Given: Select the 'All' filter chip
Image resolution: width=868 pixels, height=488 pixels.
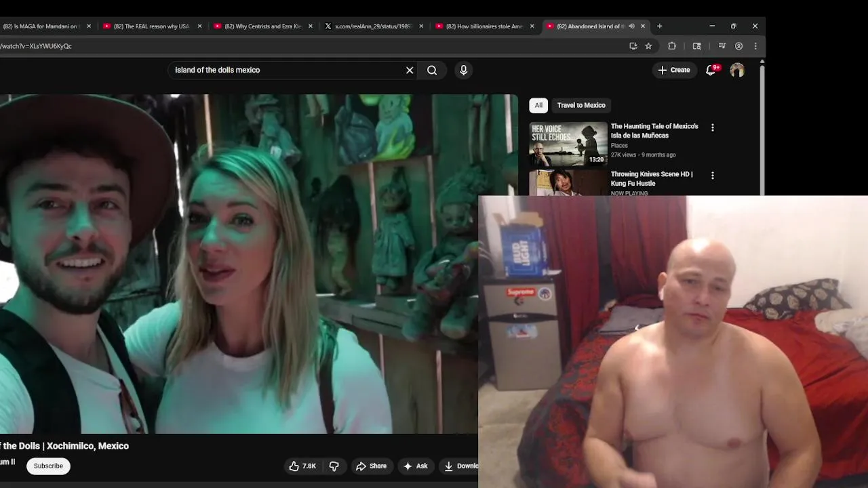Looking at the screenshot, I should coord(538,105).
